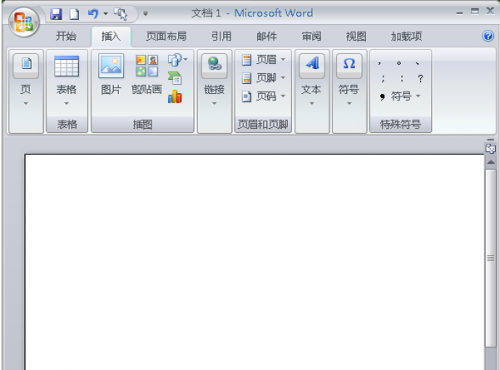
Task: Expand the 表格 dropdown arrow
Action: [x=66, y=104]
